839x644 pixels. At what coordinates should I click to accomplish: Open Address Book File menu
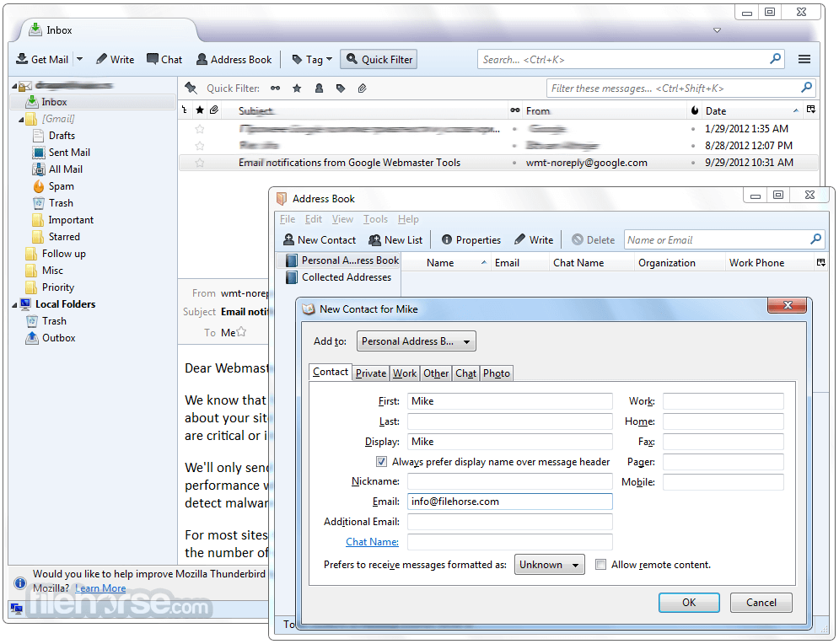click(x=288, y=219)
